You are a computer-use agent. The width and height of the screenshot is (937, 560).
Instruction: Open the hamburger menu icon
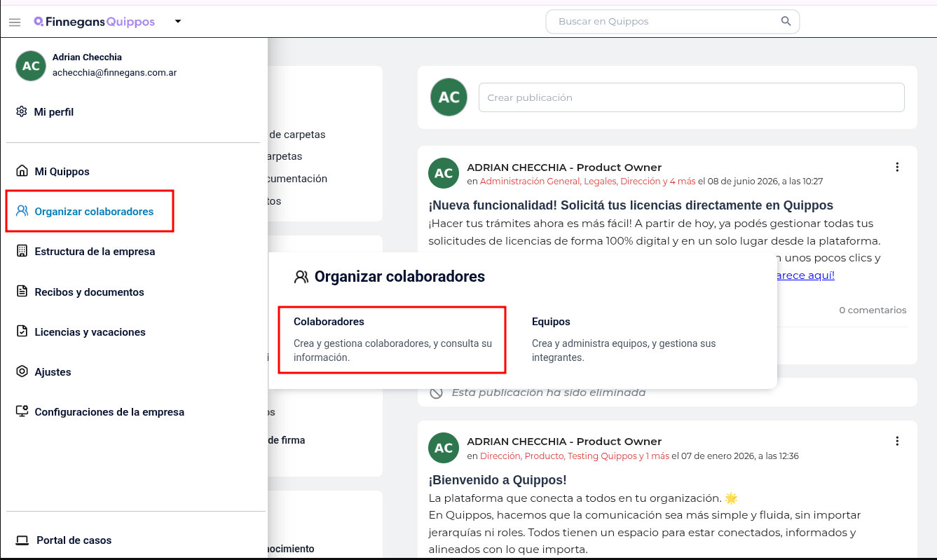coord(15,22)
